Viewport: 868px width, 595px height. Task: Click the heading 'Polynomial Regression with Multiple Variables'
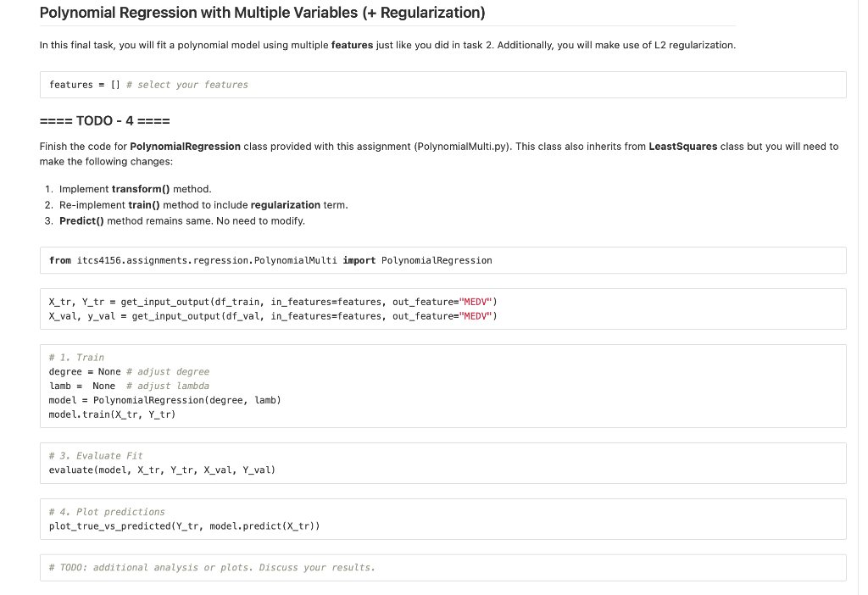pos(261,13)
